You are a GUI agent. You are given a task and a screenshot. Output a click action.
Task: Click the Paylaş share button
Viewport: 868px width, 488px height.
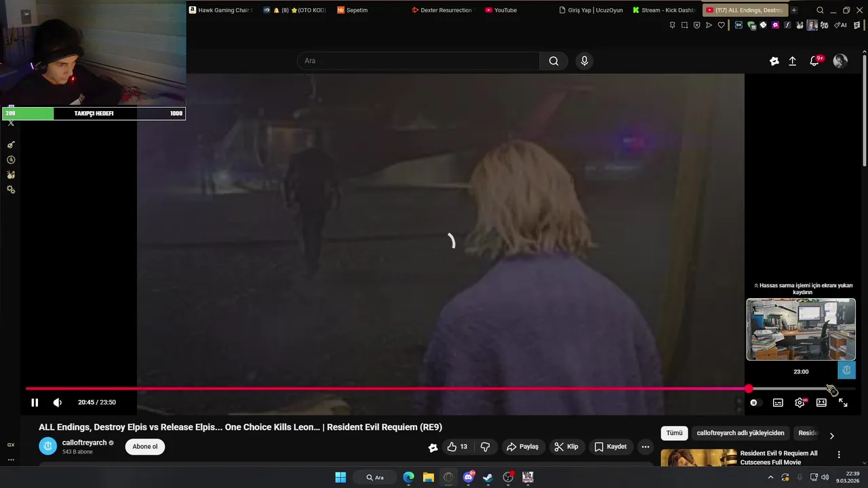pyautogui.click(x=522, y=447)
